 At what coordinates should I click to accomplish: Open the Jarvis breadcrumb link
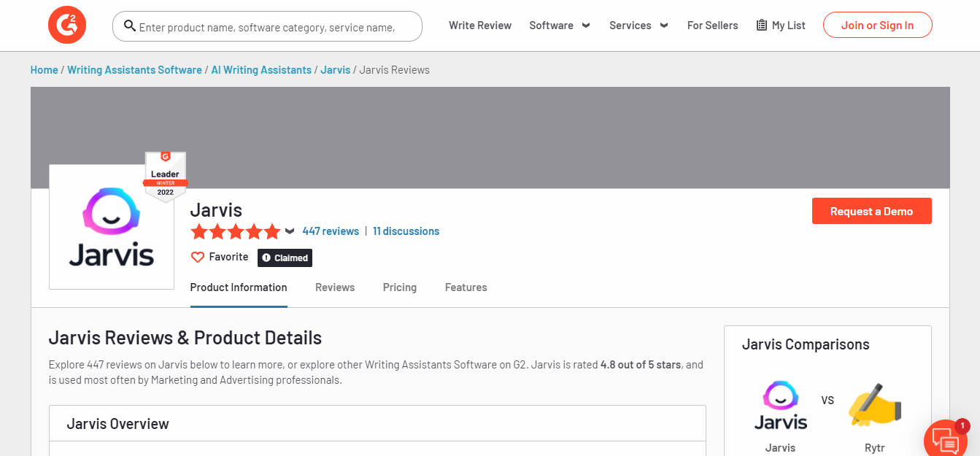[x=335, y=70]
